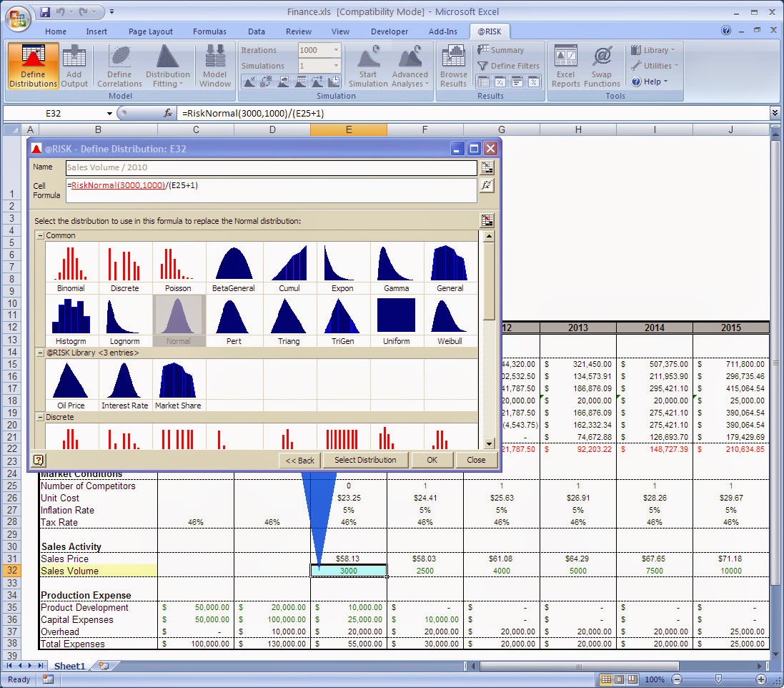Select the Define Distributions tool
The height and width of the screenshot is (688, 784).
[x=32, y=65]
